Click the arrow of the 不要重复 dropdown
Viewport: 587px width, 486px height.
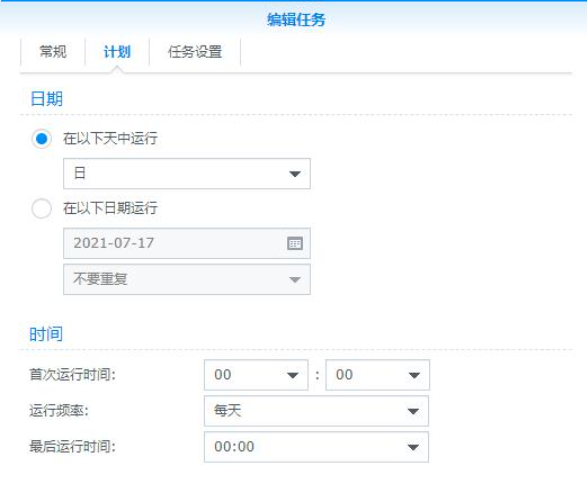click(x=295, y=280)
